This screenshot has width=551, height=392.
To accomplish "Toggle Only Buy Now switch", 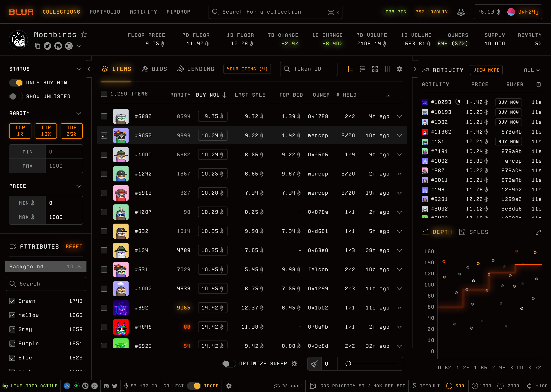I will (x=16, y=82).
